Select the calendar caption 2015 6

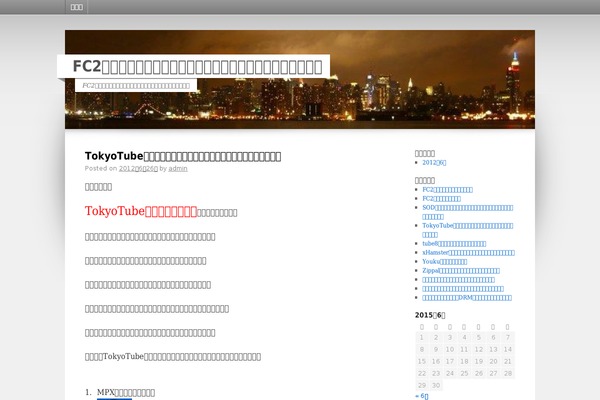(430, 315)
